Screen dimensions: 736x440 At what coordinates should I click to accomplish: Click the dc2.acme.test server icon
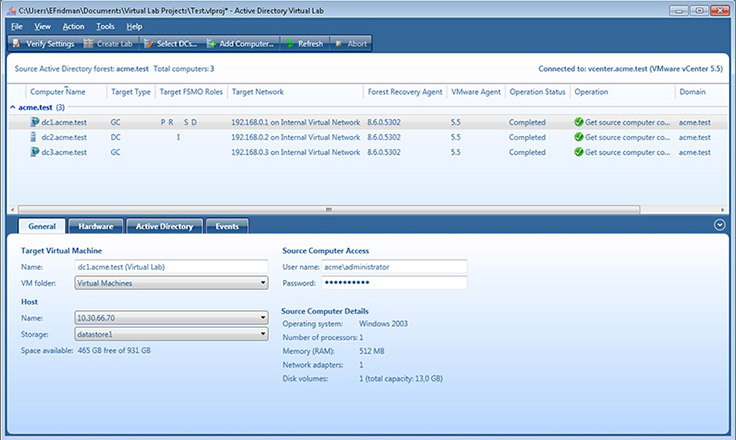(33, 137)
